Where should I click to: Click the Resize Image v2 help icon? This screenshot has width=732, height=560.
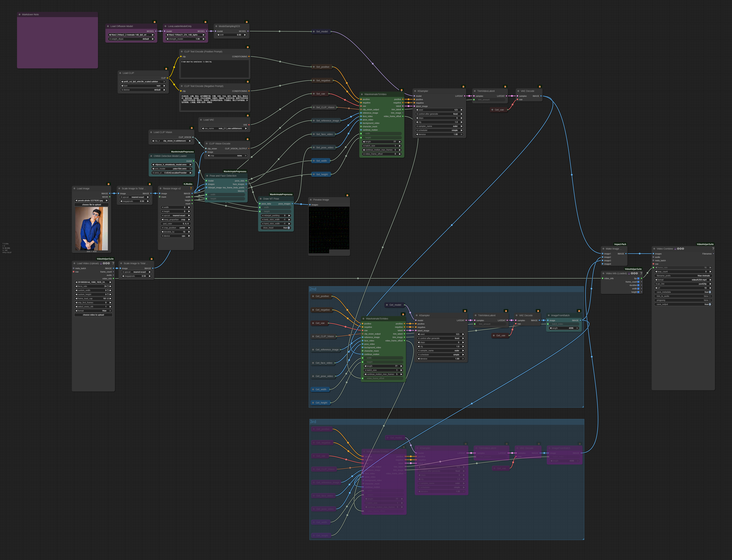tap(191, 188)
